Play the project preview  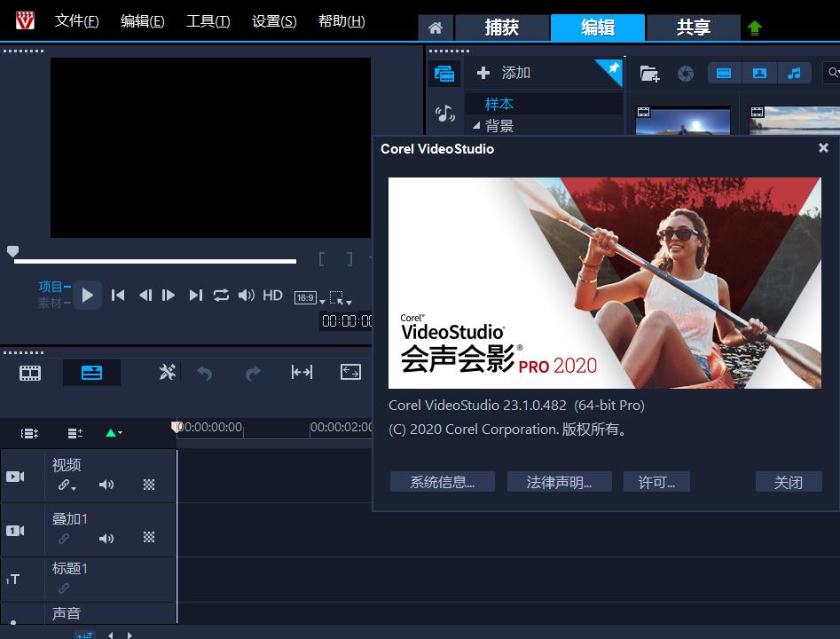click(x=87, y=295)
